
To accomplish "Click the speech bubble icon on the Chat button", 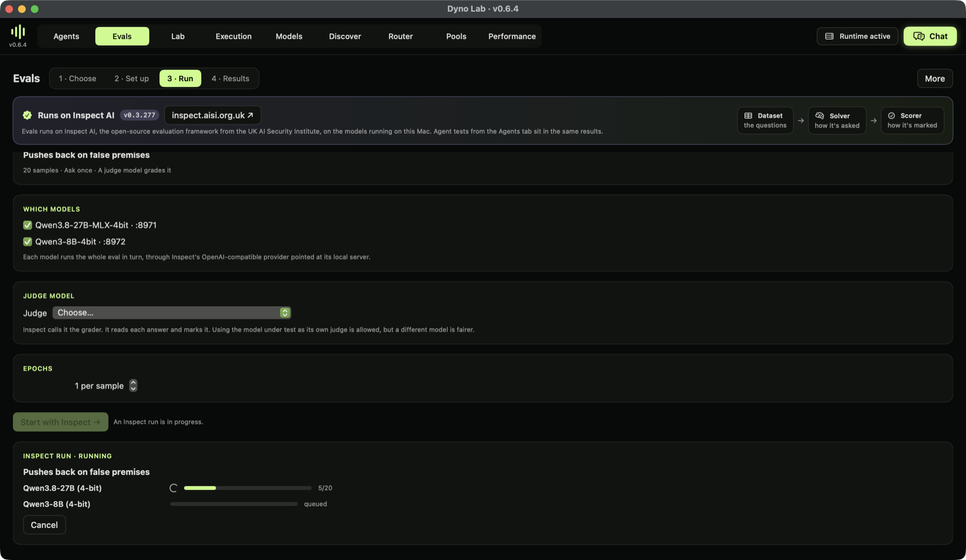I will pos(919,36).
